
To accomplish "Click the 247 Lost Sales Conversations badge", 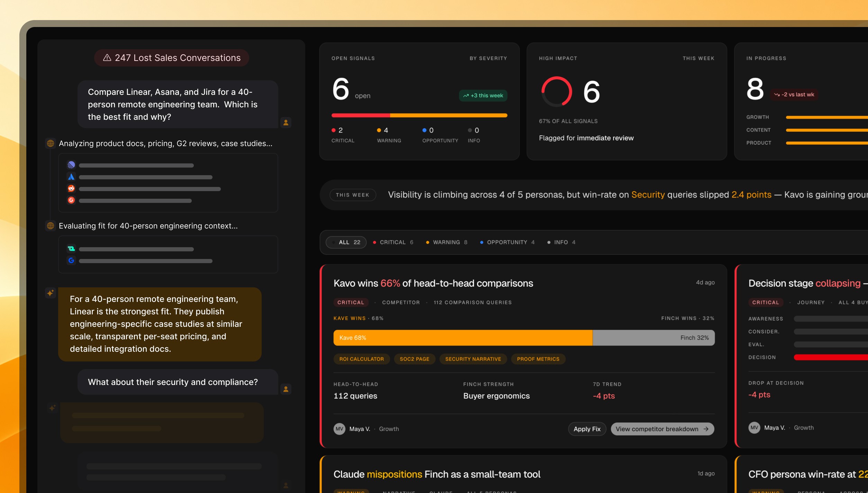I will [172, 57].
